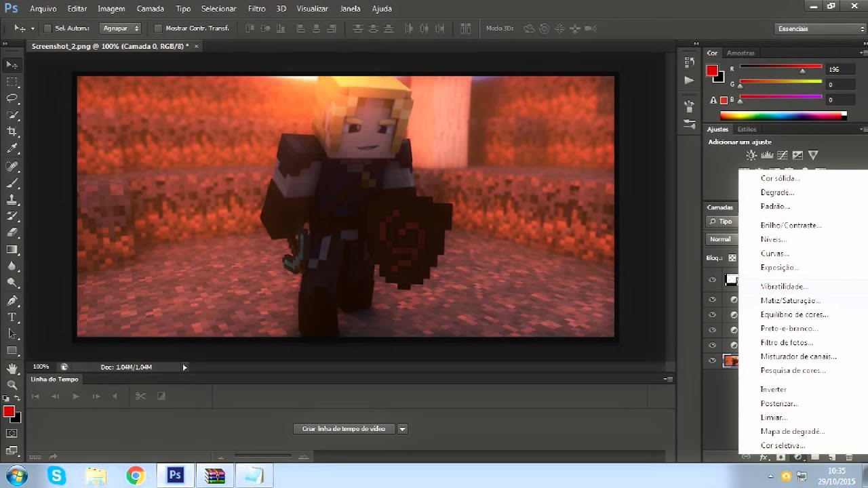The width and height of the screenshot is (868, 488).
Task: Click arrow next to Criar linha de tempo
Action: click(x=402, y=428)
